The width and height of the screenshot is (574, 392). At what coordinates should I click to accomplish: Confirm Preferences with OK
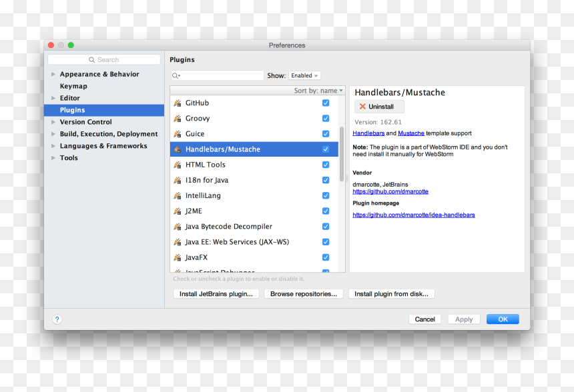point(503,319)
